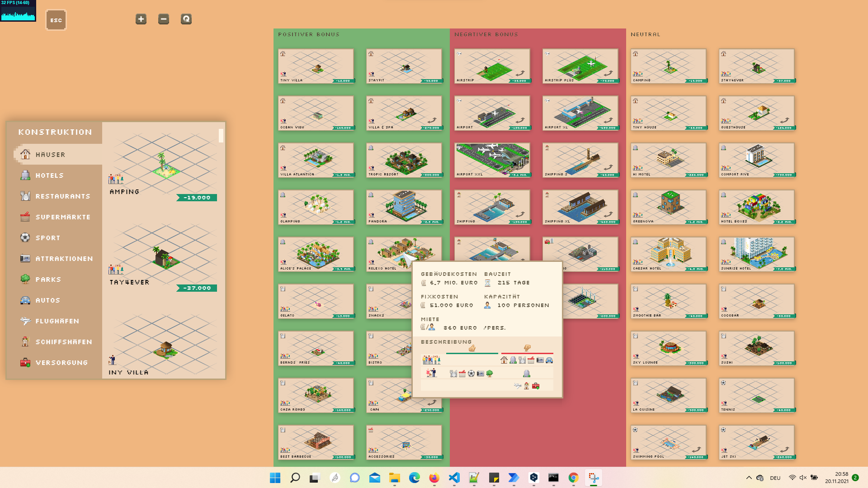Open Visual Studio Code from the taskbar
This screenshot has width=868, height=488.
pos(454,478)
